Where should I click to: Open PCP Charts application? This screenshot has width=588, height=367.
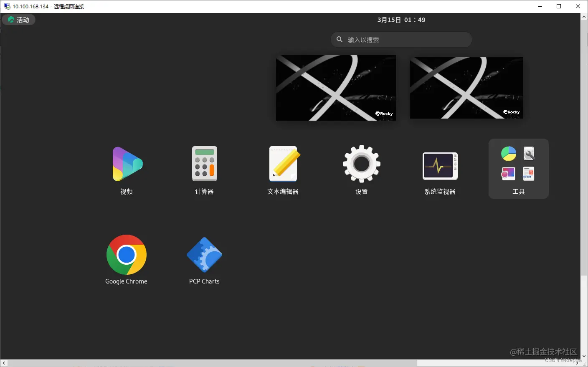click(x=204, y=255)
